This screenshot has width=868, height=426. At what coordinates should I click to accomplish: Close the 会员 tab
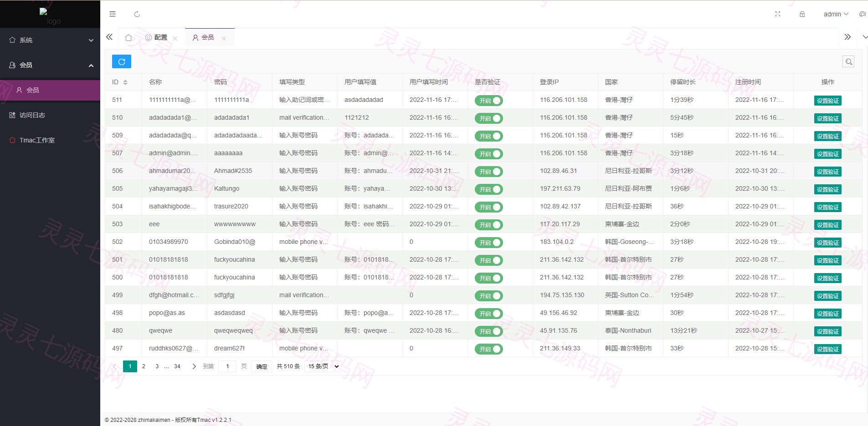[224, 38]
